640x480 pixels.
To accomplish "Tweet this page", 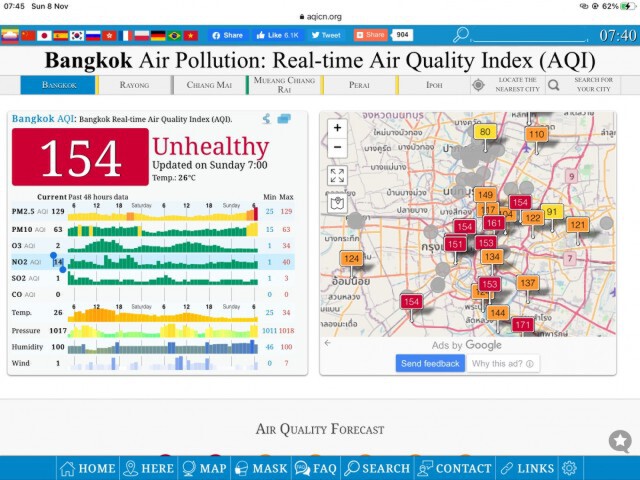I will coord(326,35).
